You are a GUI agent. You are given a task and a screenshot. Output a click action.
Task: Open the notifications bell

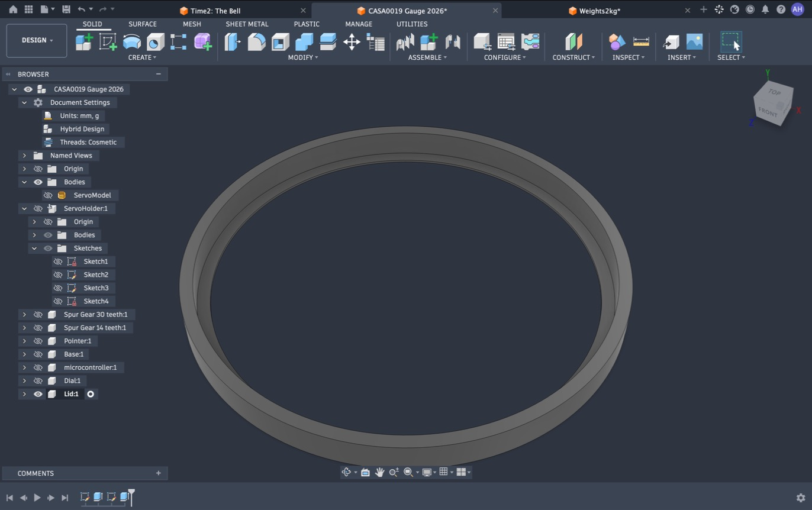765,9
